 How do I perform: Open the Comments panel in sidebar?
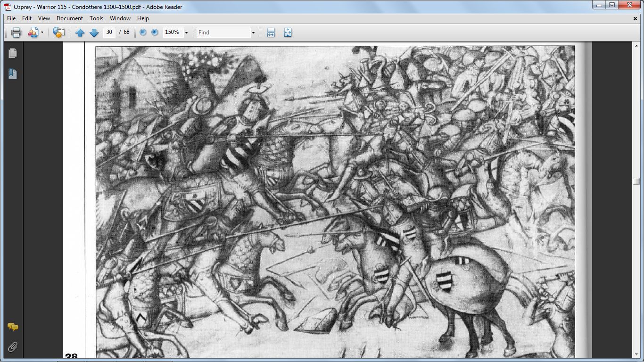click(13, 327)
